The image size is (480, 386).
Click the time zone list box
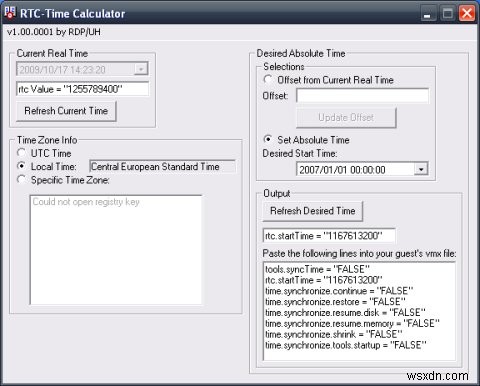tap(116, 250)
